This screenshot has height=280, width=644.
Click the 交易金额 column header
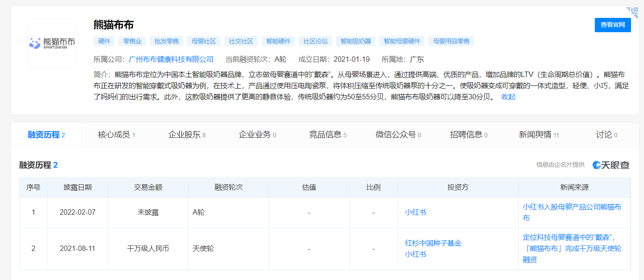tap(148, 187)
